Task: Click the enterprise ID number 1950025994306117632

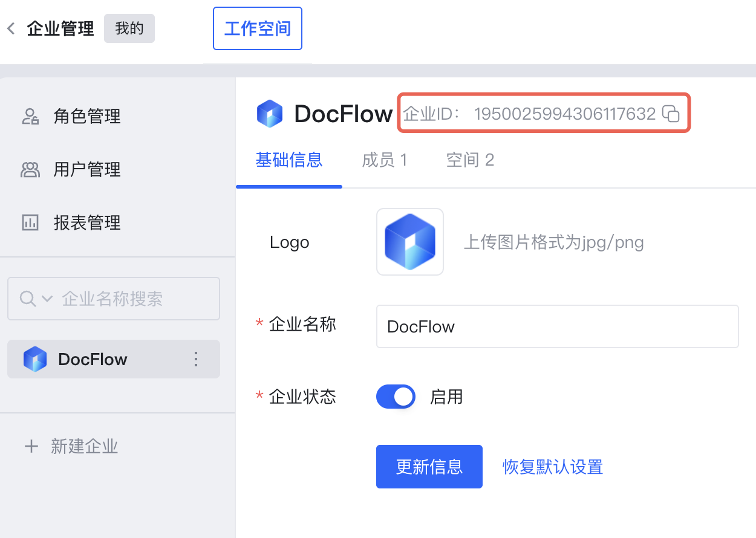Action: (565, 114)
